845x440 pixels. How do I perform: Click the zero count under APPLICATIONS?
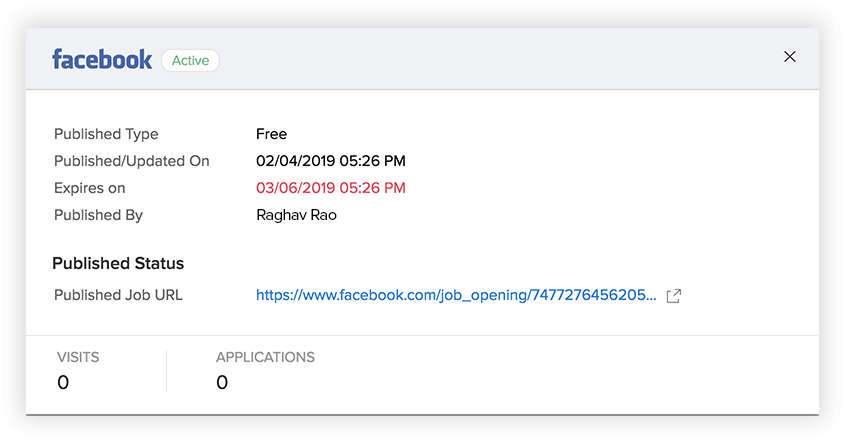[222, 382]
